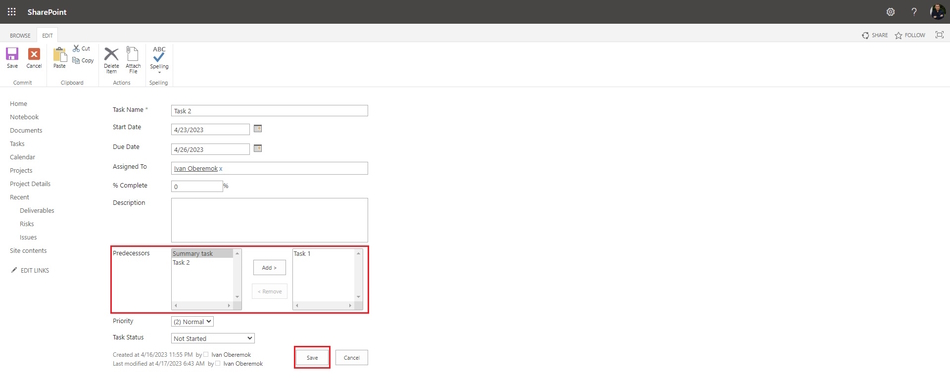Open Documents in the sidebar
The image size is (950, 381).
pos(26,130)
